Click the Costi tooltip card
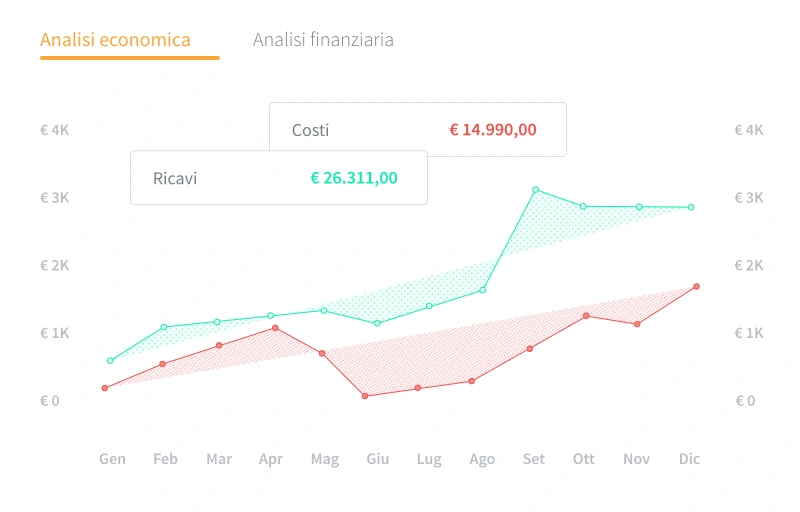The image size is (800, 512). click(x=417, y=130)
